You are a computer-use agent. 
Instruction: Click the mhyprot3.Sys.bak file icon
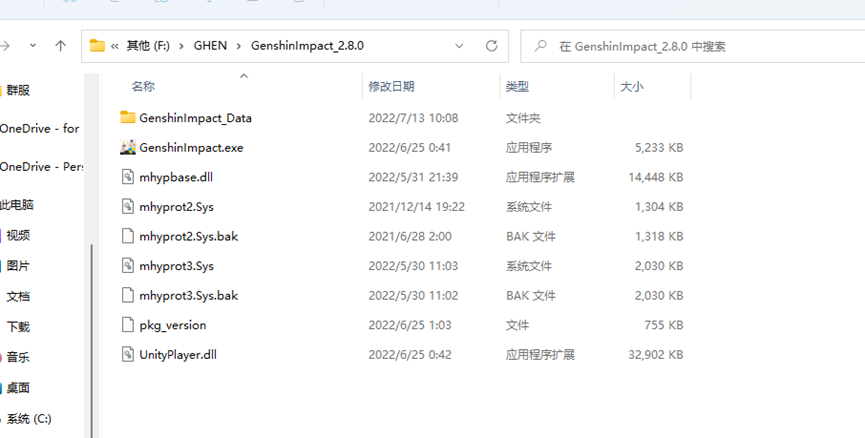[x=127, y=295]
